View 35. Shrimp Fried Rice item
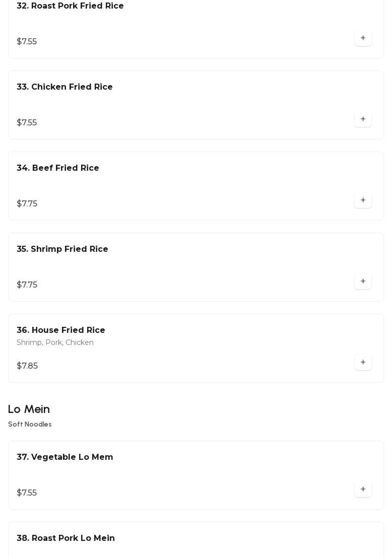The width and height of the screenshot is (392, 558). (x=62, y=249)
